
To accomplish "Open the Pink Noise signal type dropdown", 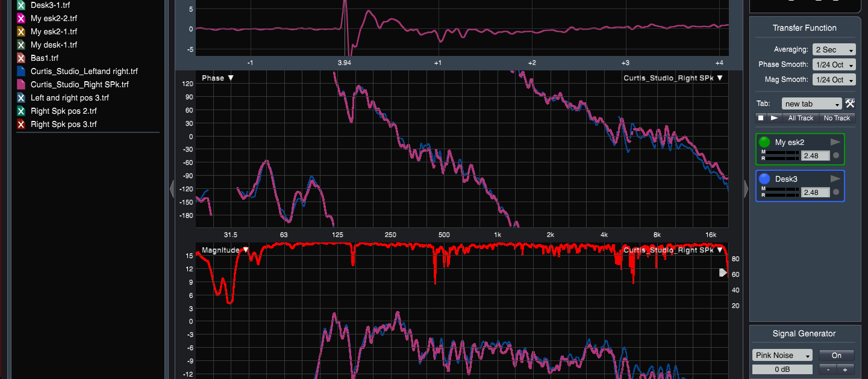I will tap(782, 356).
